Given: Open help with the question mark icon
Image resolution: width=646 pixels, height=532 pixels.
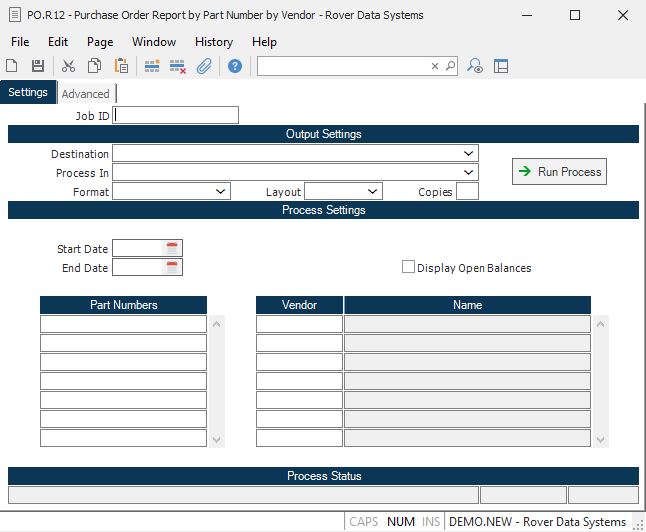Looking at the screenshot, I should (x=235, y=66).
